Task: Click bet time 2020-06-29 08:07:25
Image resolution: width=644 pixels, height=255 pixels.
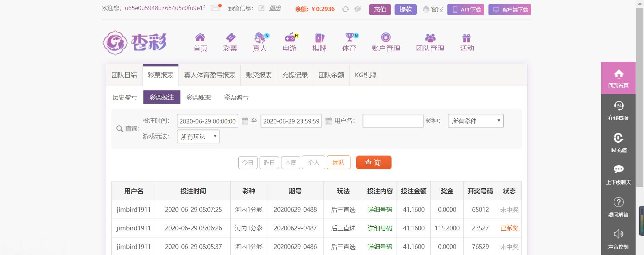Action: pos(193,210)
